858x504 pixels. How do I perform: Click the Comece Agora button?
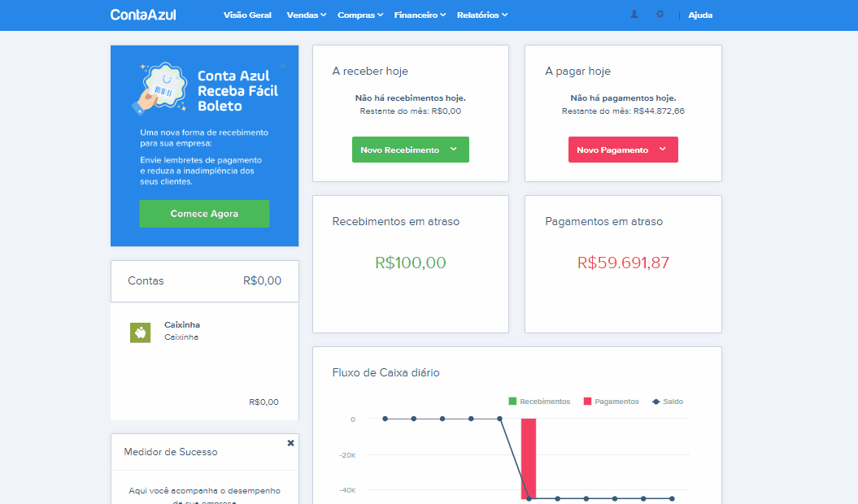click(204, 214)
